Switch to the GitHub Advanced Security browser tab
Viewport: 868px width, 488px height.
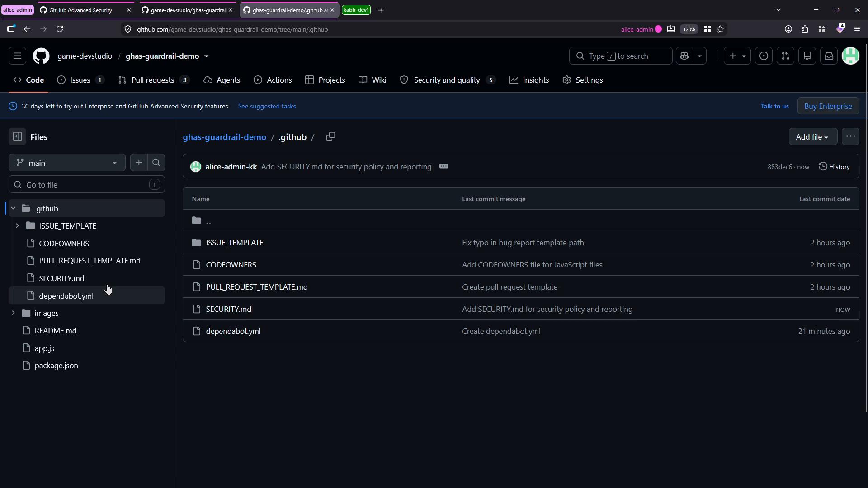pos(85,10)
